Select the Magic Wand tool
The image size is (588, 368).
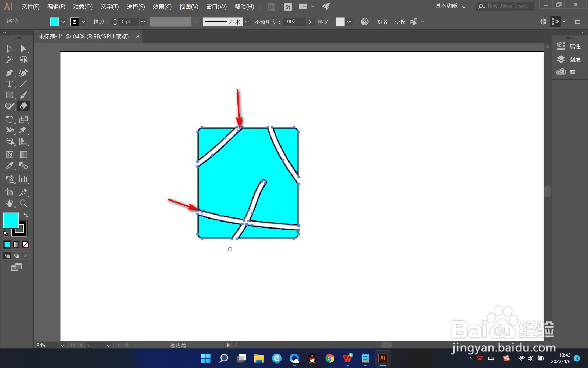pyautogui.click(x=10, y=60)
